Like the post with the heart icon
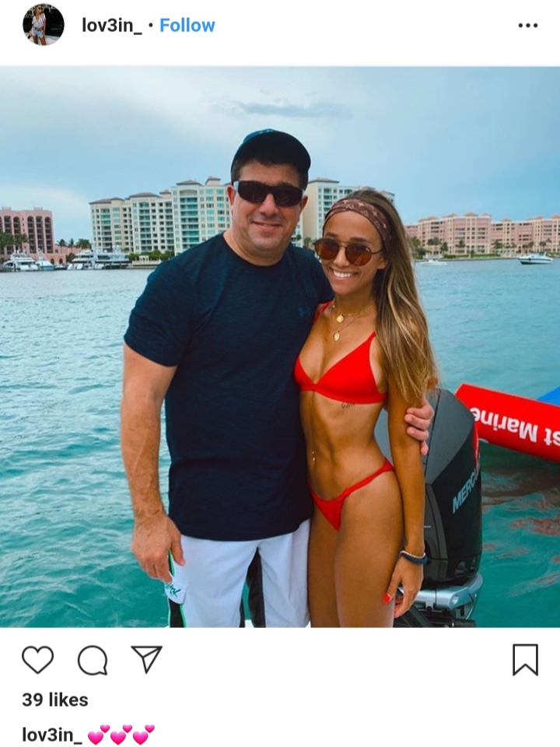This screenshot has width=560, height=747. [x=37, y=659]
